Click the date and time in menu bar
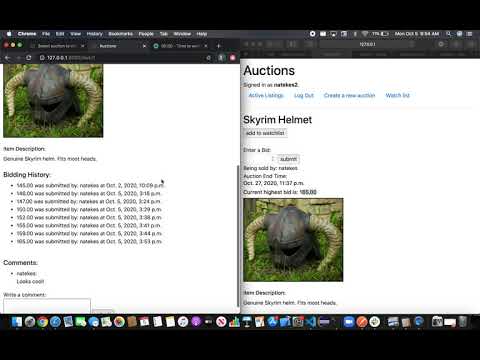 click(417, 34)
